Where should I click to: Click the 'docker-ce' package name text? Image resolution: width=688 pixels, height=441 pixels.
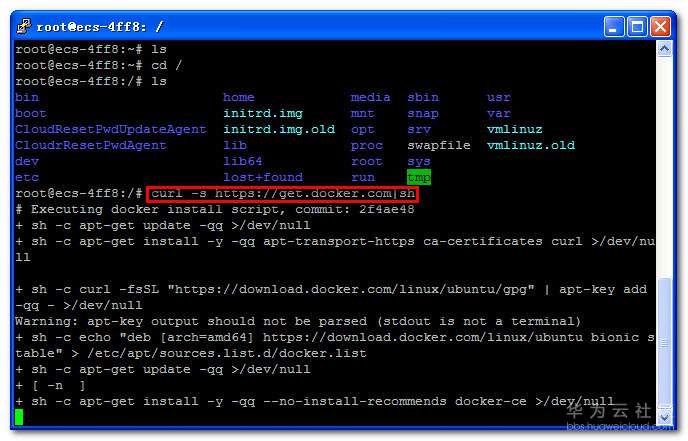tap(491, 401)
